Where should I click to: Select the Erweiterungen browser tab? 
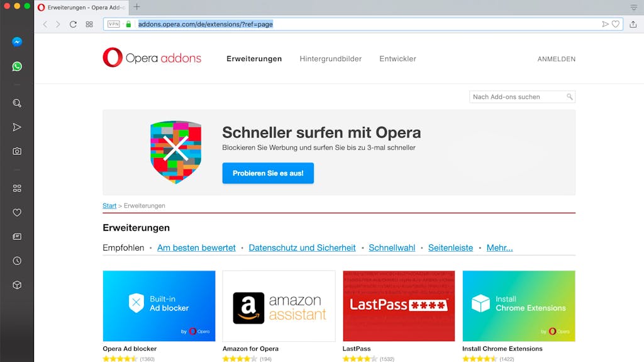click(82, 8)
